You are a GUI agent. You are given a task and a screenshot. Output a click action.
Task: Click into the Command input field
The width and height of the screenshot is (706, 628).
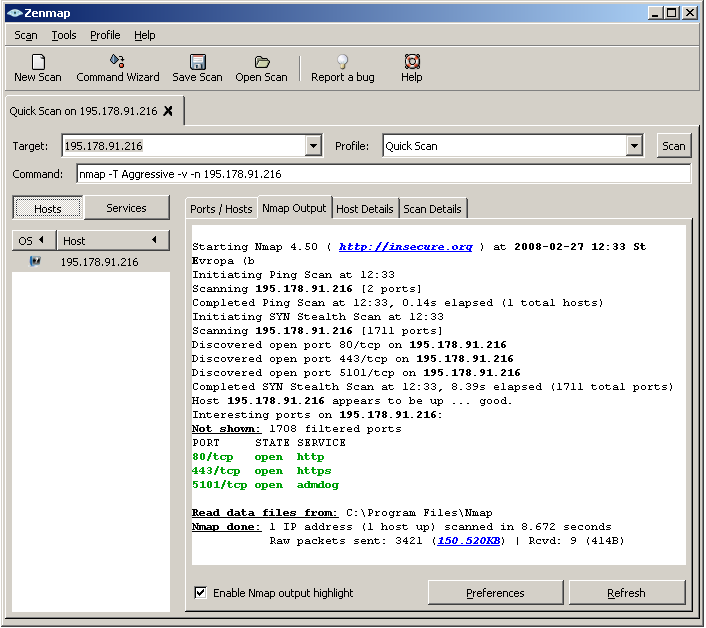point(384,174)
